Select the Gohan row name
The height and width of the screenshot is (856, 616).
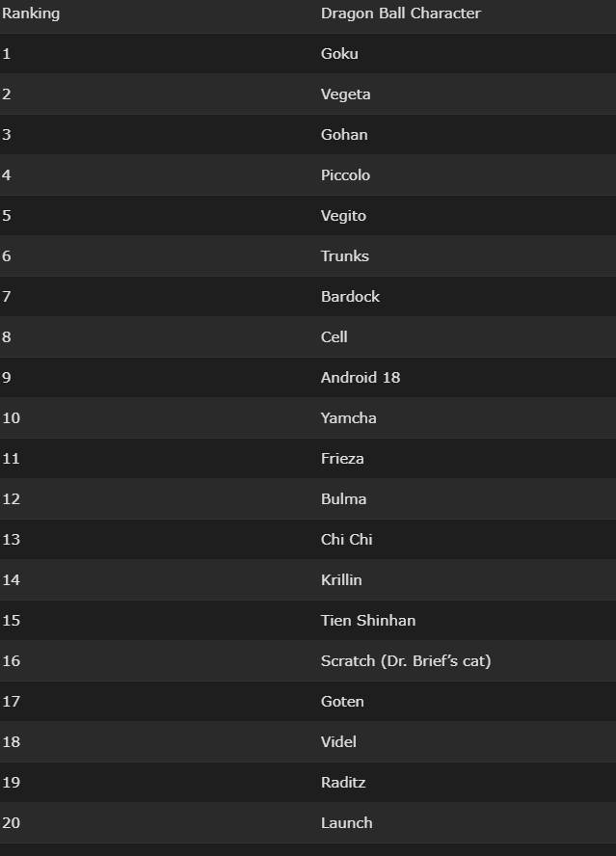[x=344, y=135]
